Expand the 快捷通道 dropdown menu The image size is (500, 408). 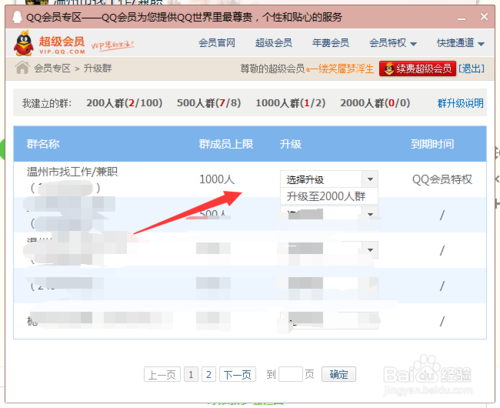coord(461,43)
